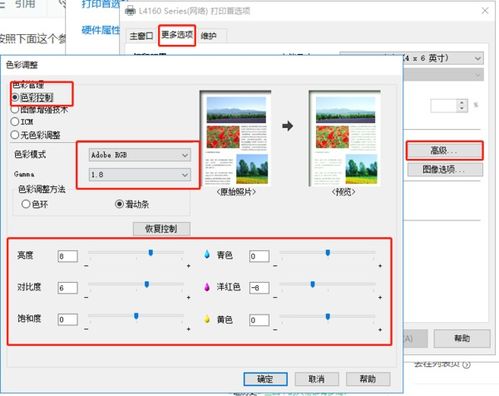
Task: Confirm with the 确定 button
Action: [265, 379]
